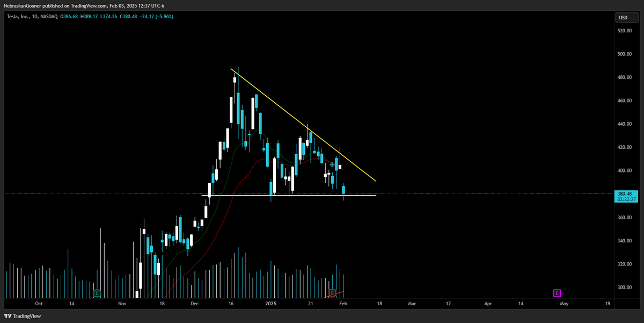The image size is (644, 323).
Task: Click the 420.00 price axis label
Action: [x=624, y=147]
